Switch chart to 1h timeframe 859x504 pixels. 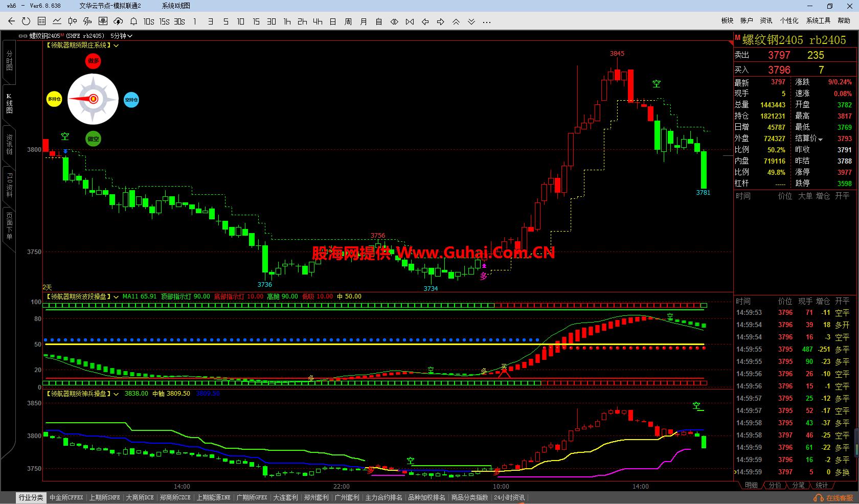tap(287, 21)
